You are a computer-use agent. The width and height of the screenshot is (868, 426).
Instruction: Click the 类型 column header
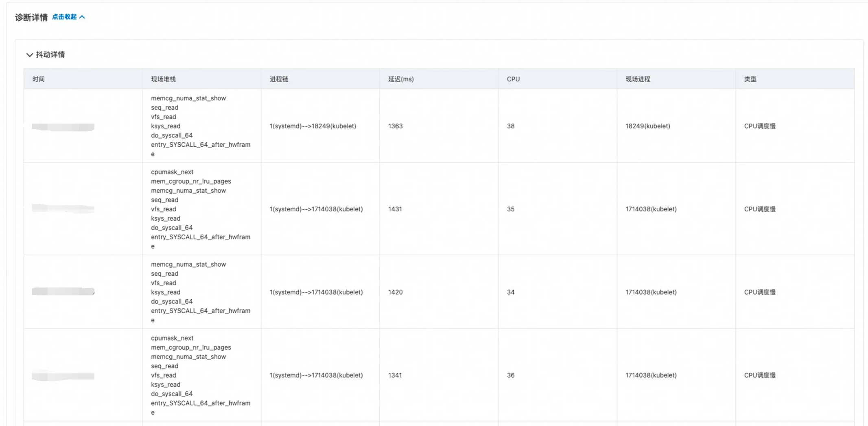coord(750,79)
